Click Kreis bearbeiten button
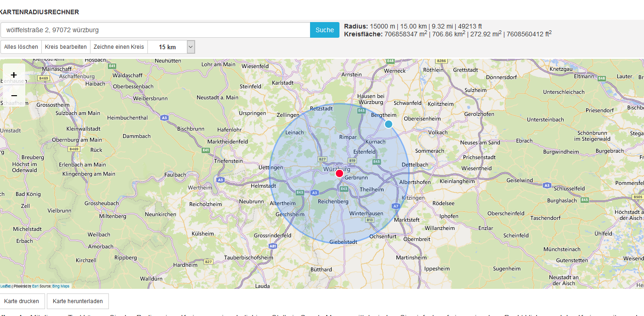644x316 pixels. 66,47
